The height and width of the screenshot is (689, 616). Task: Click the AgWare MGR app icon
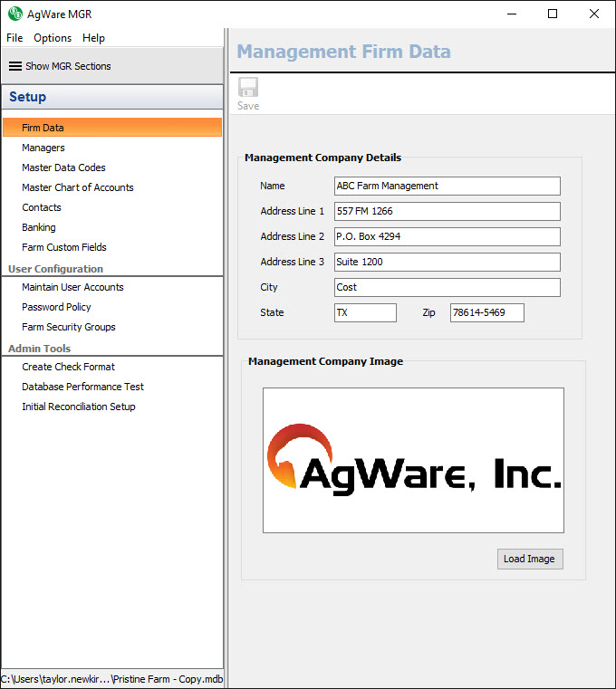[x=14, y=14]
